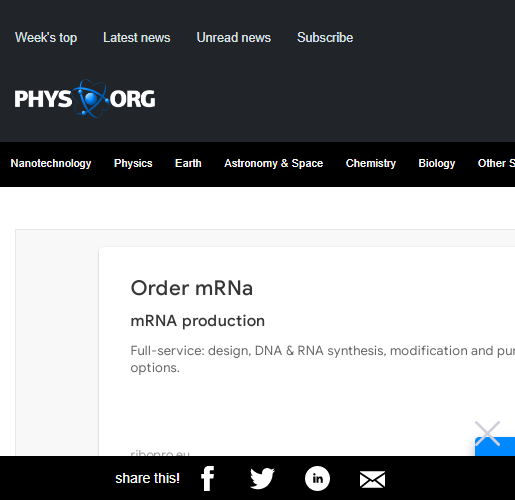Open the Chemistry category
515x500 pixels.
coord(371,163)
